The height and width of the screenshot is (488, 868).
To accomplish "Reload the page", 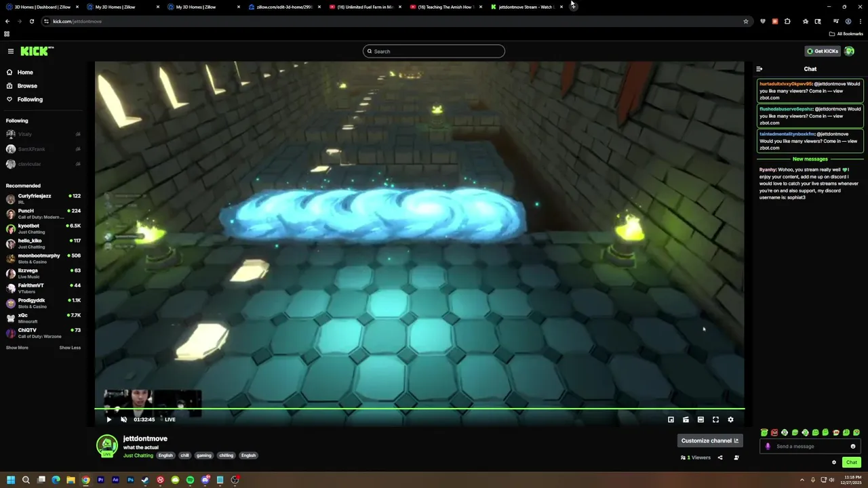I will click(31, 21).
